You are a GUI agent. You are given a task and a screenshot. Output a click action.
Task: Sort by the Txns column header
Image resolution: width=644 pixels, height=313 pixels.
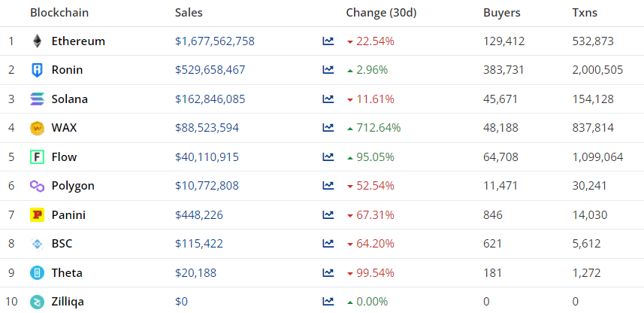coord(585,13)
